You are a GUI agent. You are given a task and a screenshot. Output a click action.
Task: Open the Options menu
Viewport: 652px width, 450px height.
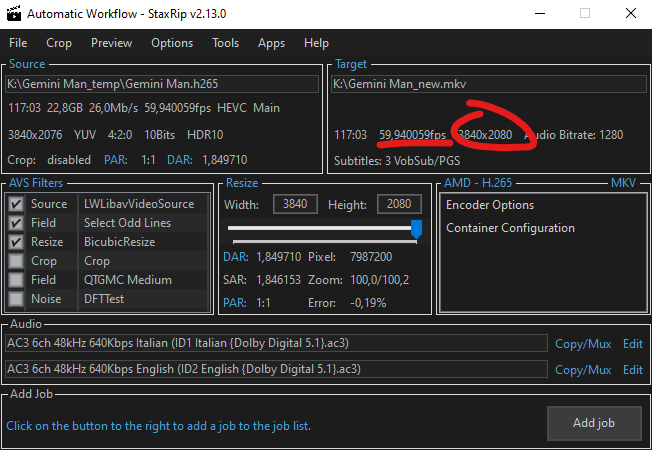[172, 43]
